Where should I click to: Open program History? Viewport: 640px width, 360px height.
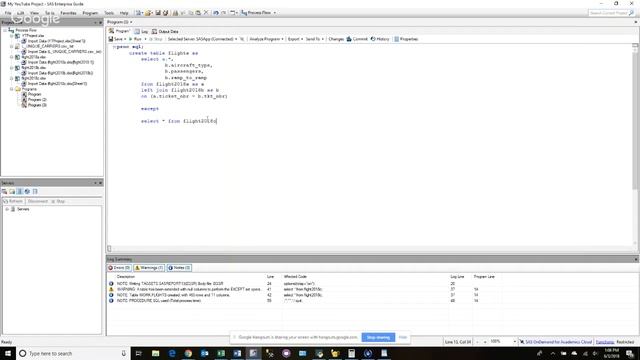(380, 39)
